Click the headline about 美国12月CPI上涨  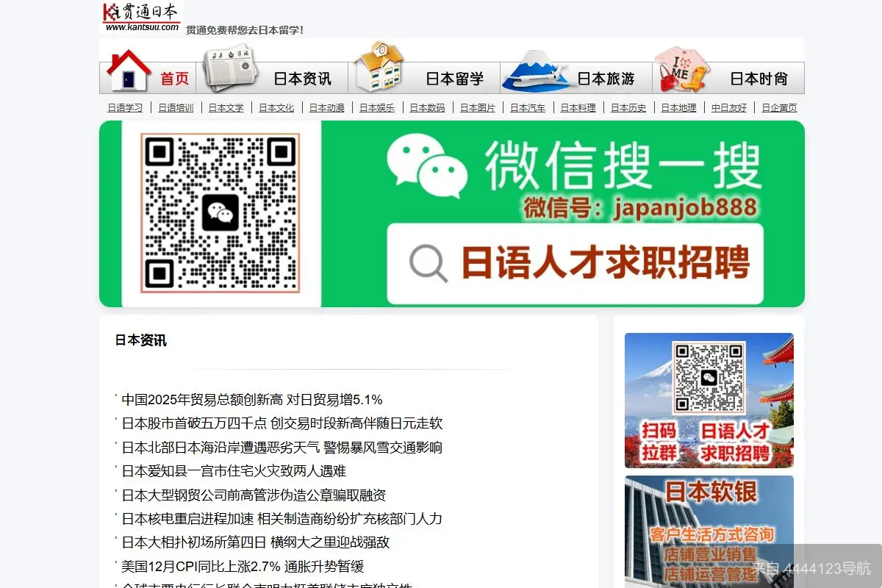243,567
